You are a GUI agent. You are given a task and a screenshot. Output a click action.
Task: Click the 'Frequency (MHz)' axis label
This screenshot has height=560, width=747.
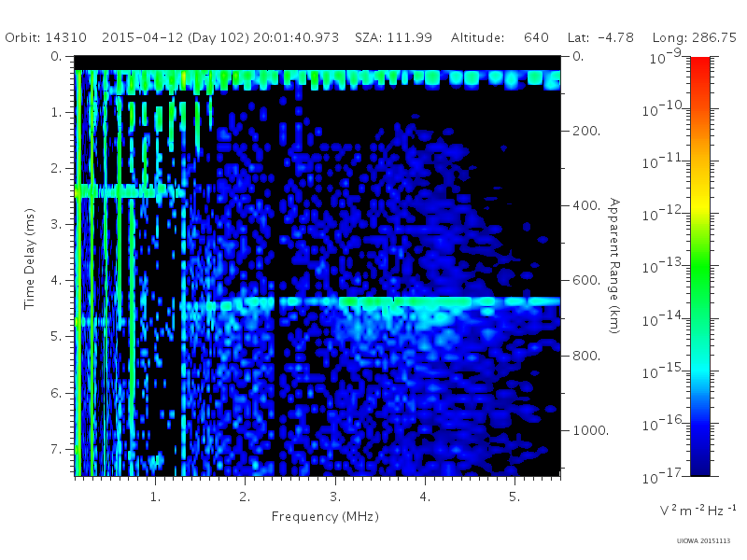325,517
